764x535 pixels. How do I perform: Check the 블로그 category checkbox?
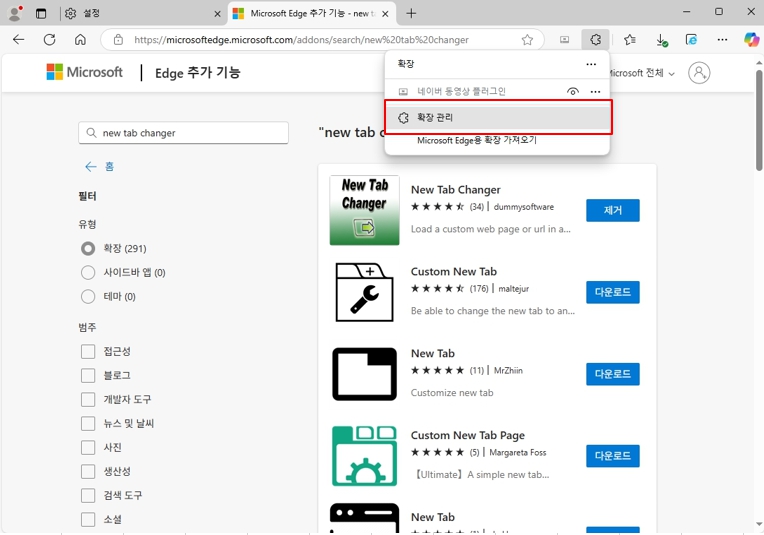click(88, 375)
